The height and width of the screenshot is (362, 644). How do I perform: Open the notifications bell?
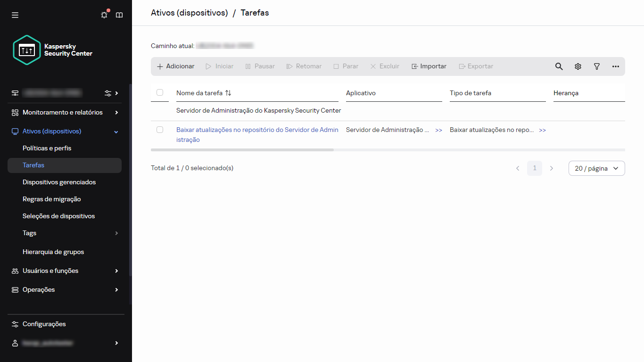tap(104, 15)
